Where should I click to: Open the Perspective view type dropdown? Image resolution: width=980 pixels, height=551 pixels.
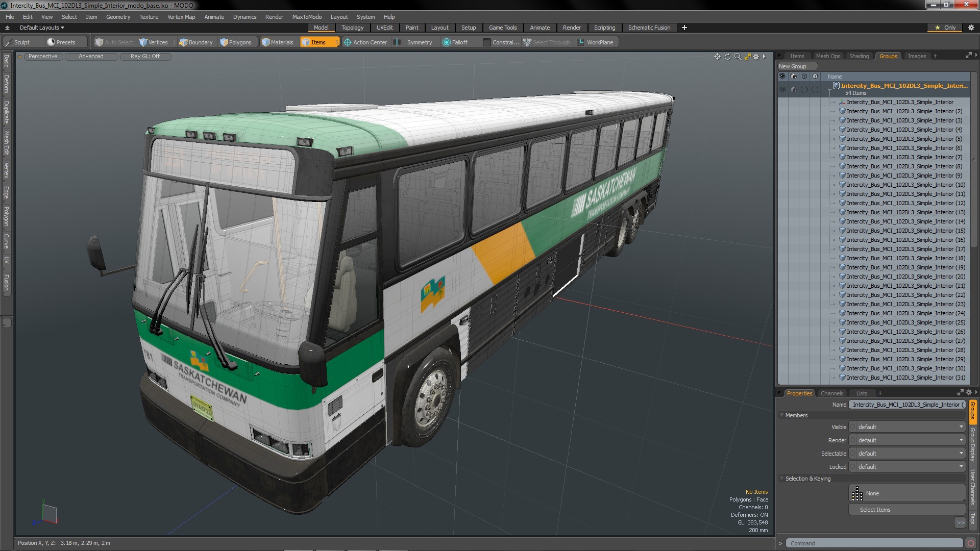43,57
